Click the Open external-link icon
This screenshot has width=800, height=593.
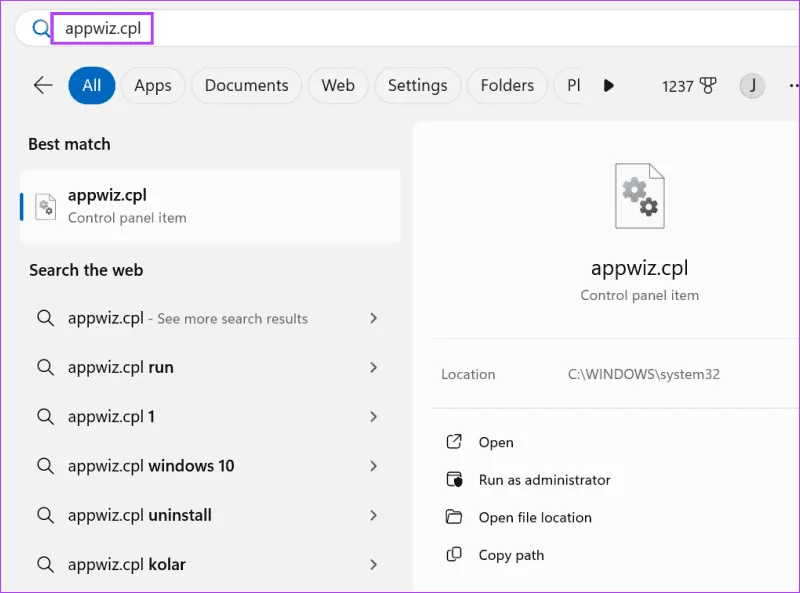454,442
